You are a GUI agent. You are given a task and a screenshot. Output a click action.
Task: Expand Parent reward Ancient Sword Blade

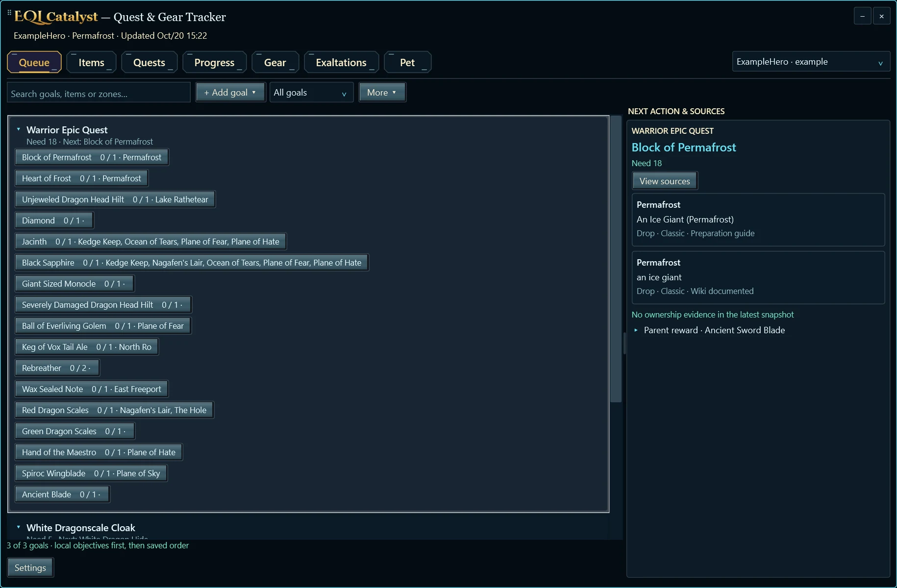(x=636, y=330)
